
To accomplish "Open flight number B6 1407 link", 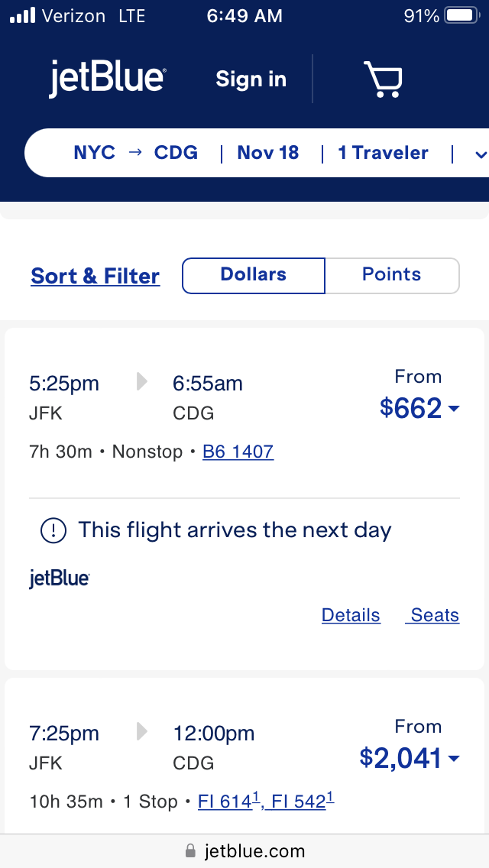I will [238, 452].
